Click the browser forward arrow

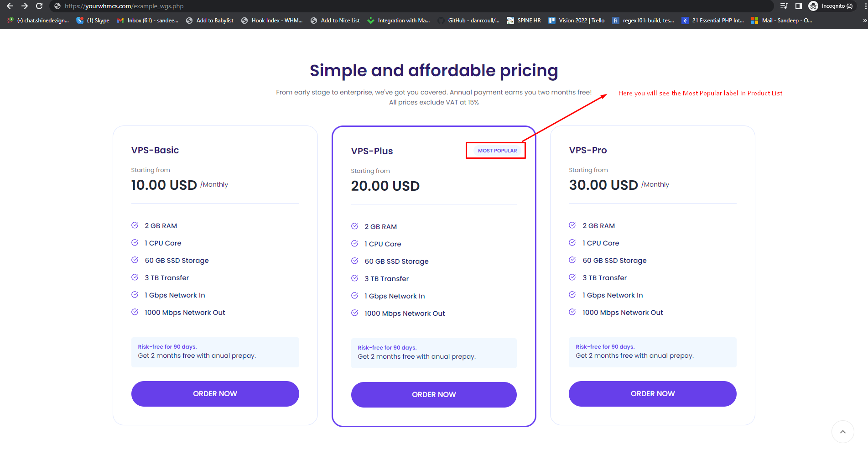[25, 6]
